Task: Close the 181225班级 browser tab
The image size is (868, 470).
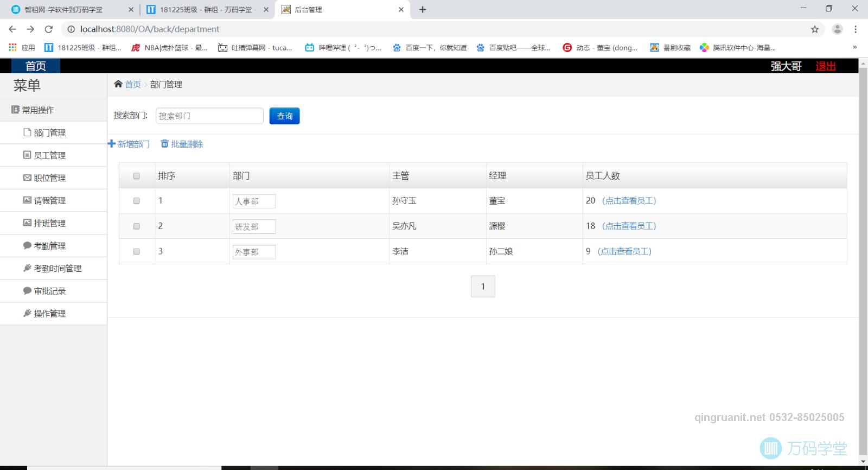Action: [266, 9]
